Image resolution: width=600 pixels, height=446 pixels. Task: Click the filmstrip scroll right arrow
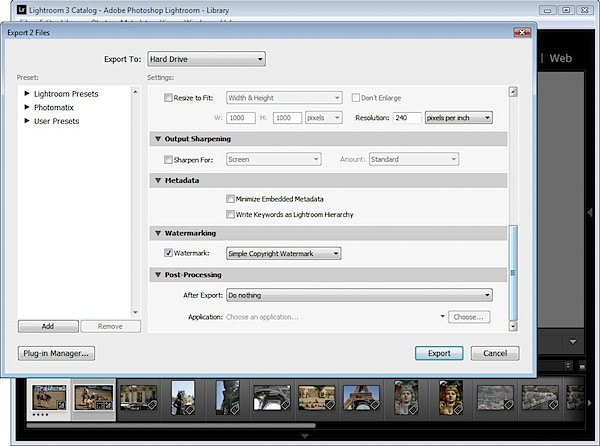(590, 403)
